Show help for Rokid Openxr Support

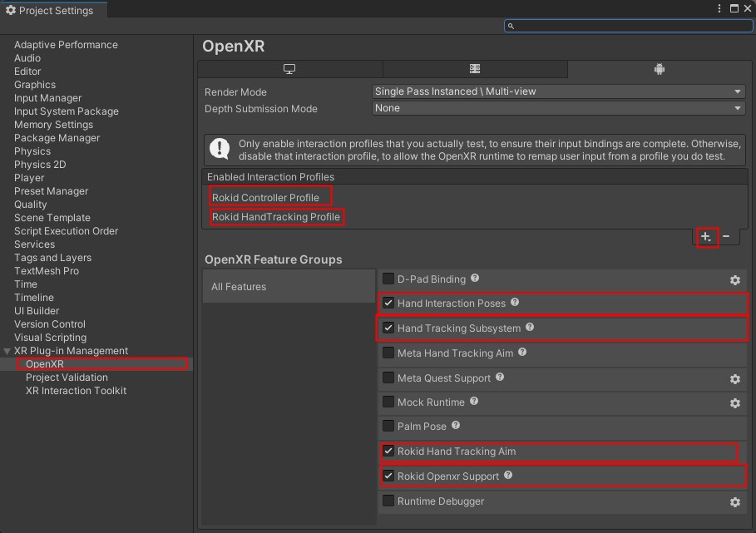coord(508,475)
